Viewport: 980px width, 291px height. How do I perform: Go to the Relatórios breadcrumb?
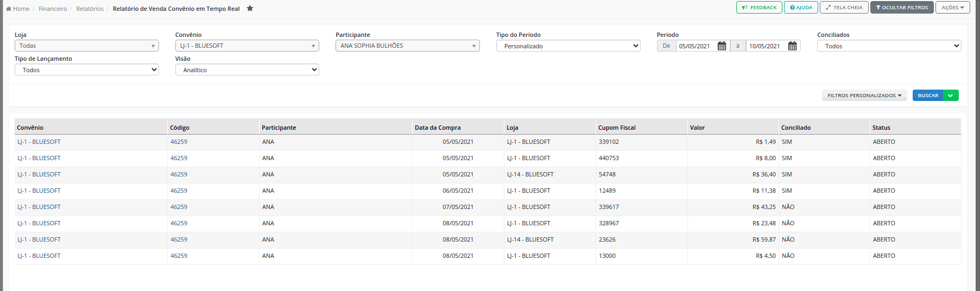(x=90, y=9)
